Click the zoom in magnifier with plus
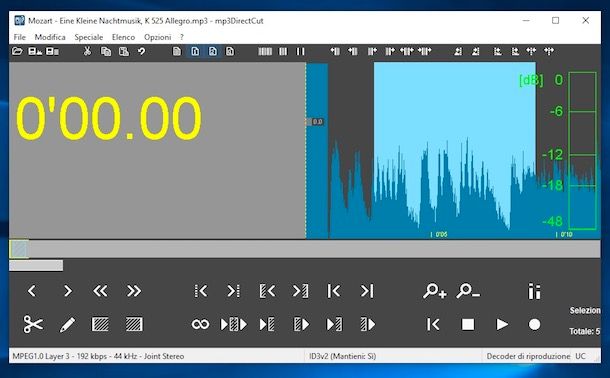Image resolution: width=610 pixels, height=378 pixels. 435,291
